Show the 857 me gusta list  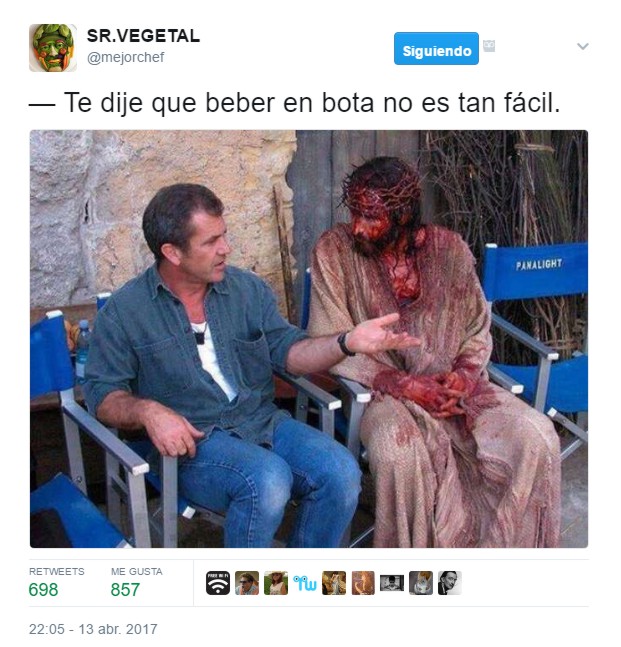click(x=137, y=583)
